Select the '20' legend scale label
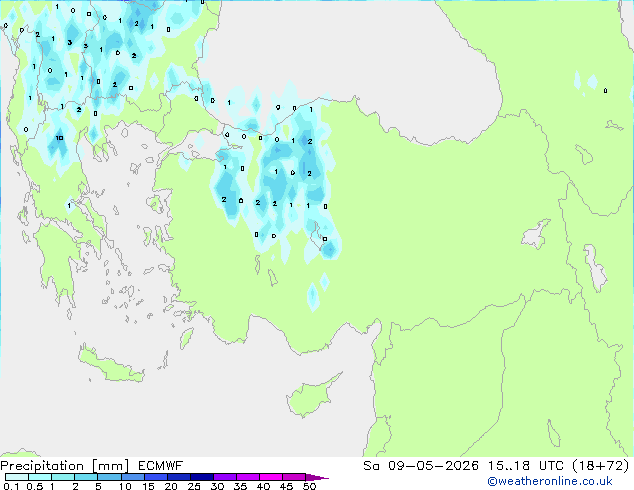The image size is (634, 490). coord(171,486)
